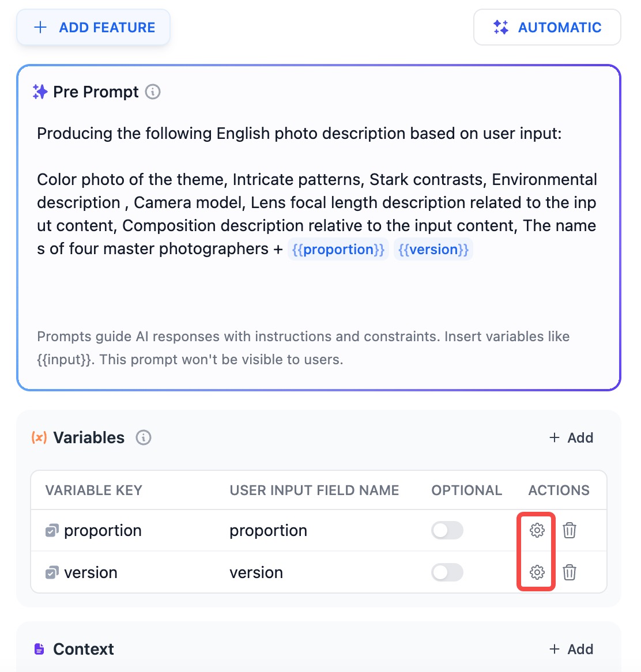Click the Variables section icon
641x672 pixels.
pos(39,437)
